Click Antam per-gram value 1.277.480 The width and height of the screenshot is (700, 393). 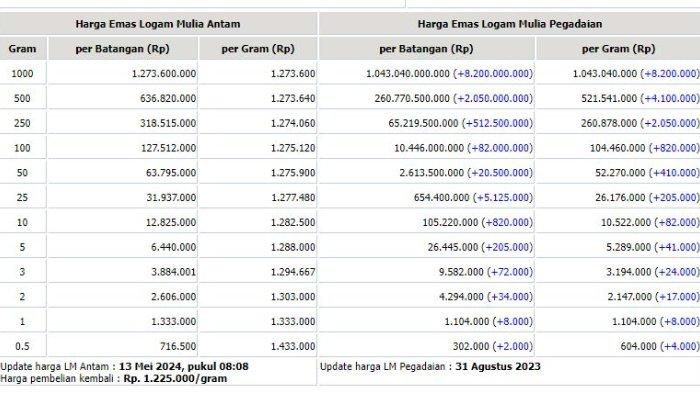pos(293,197)
